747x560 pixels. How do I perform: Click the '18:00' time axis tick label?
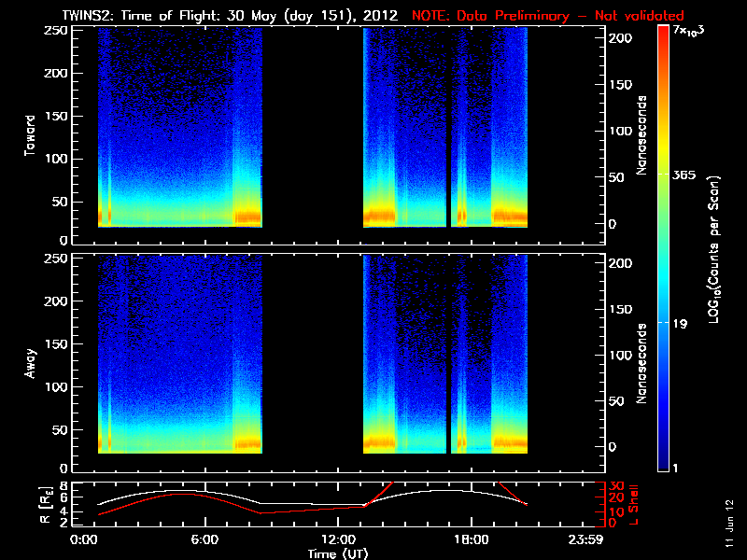pos(469,540)
